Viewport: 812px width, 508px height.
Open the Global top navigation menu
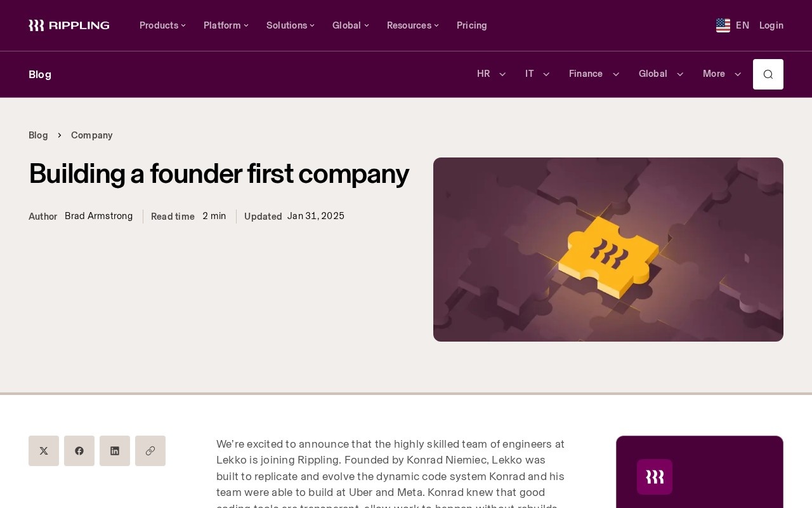[x=351, y=25]
